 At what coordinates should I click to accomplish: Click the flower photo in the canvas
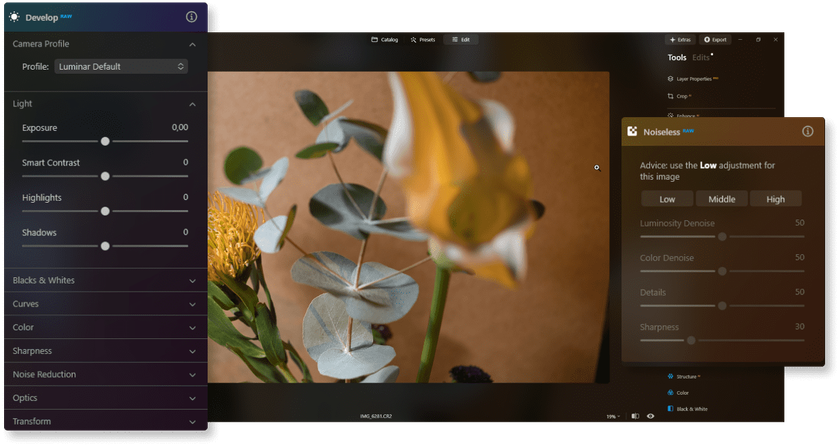click(x=408, y=227)
